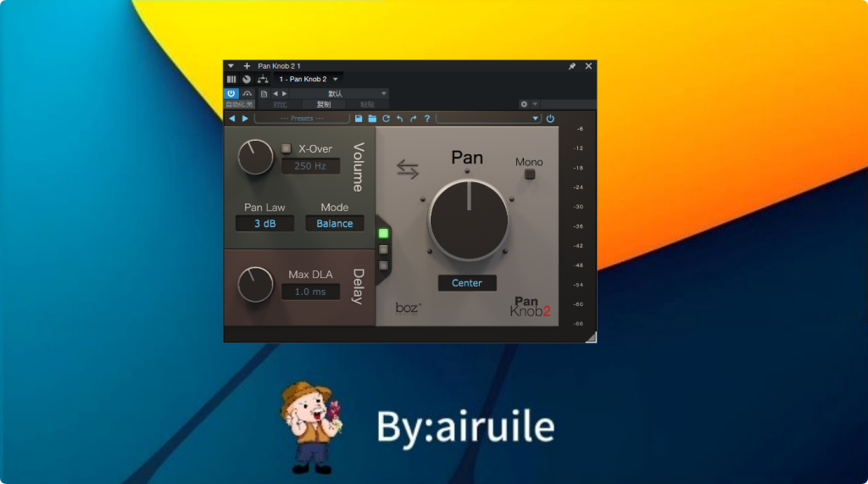The height and width of the screenshot is (484, 868).
Task: Expand the small arrow beside the gear icon
Action: click(535, 104)
